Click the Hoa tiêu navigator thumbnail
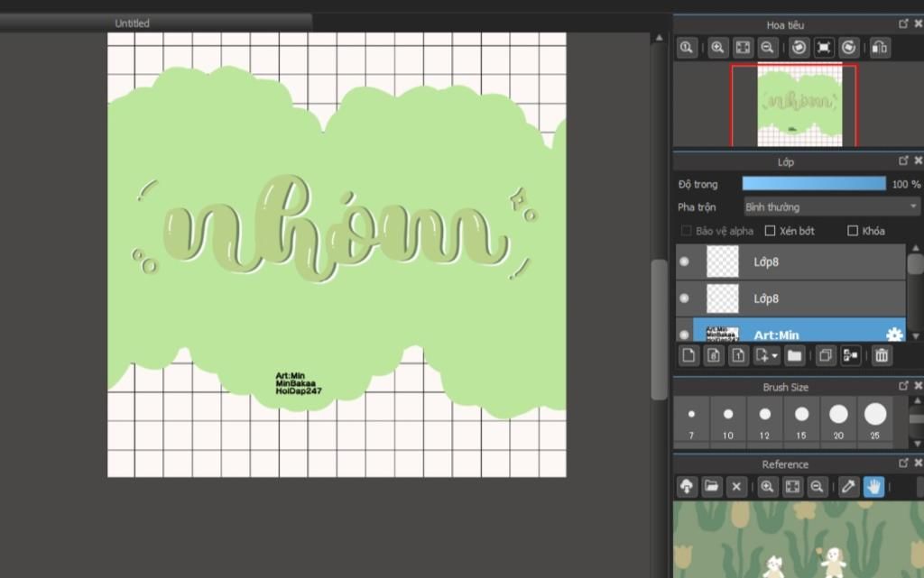 [799, 106]
